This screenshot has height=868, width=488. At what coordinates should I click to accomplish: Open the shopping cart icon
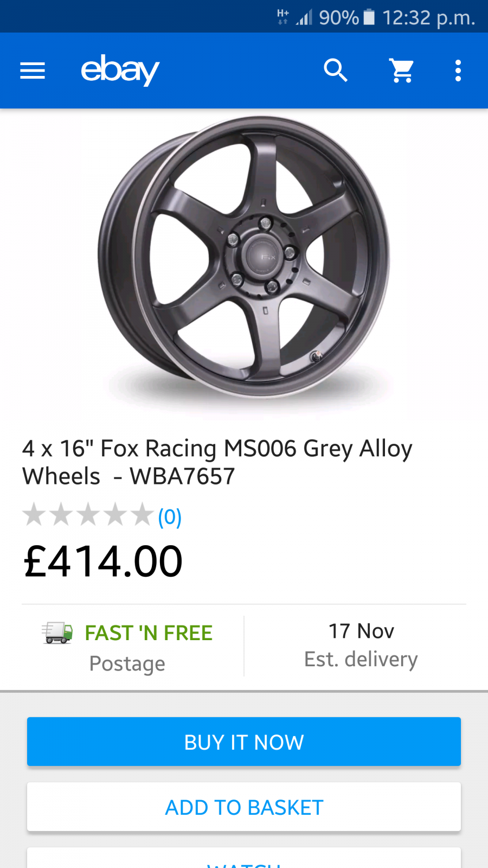(x=402, y=71)
